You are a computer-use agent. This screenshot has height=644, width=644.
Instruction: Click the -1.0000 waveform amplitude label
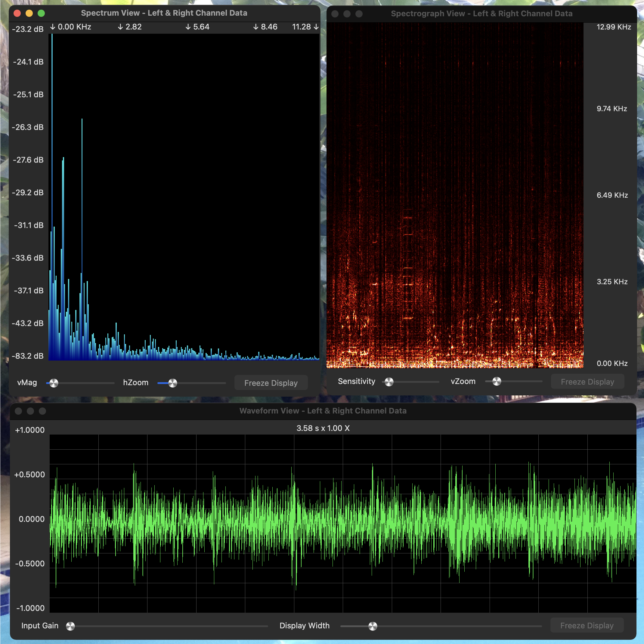pos(30,608)
